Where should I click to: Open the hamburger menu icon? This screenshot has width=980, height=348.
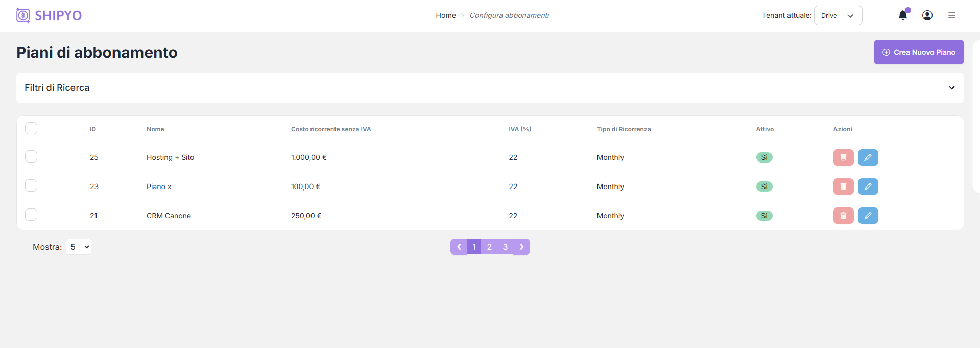(952, 15)
